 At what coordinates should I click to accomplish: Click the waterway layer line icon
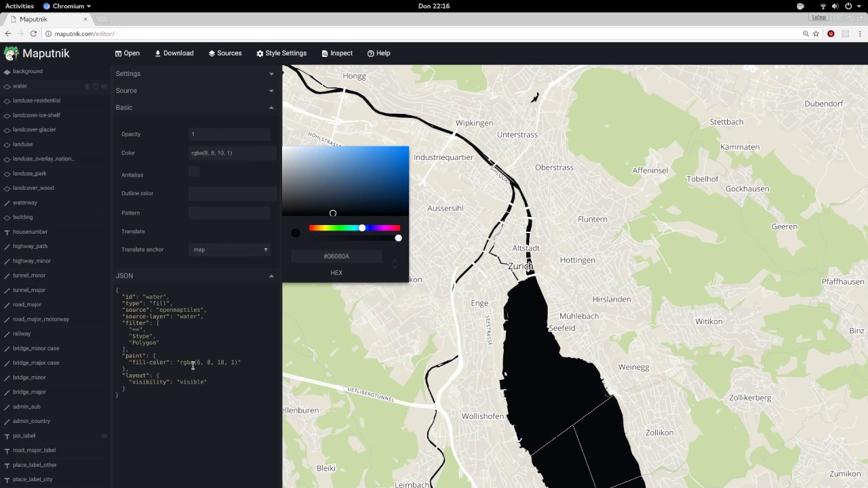click(x=7, y=203)
